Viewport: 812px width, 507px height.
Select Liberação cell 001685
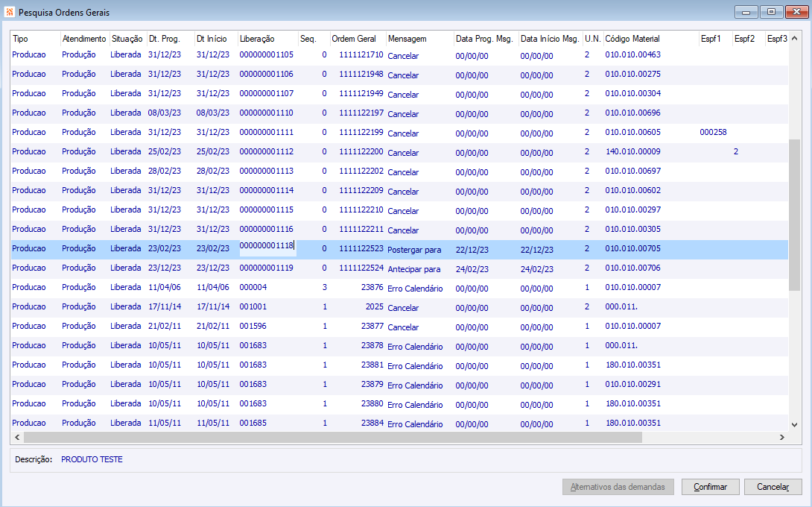tap(253, 423)
